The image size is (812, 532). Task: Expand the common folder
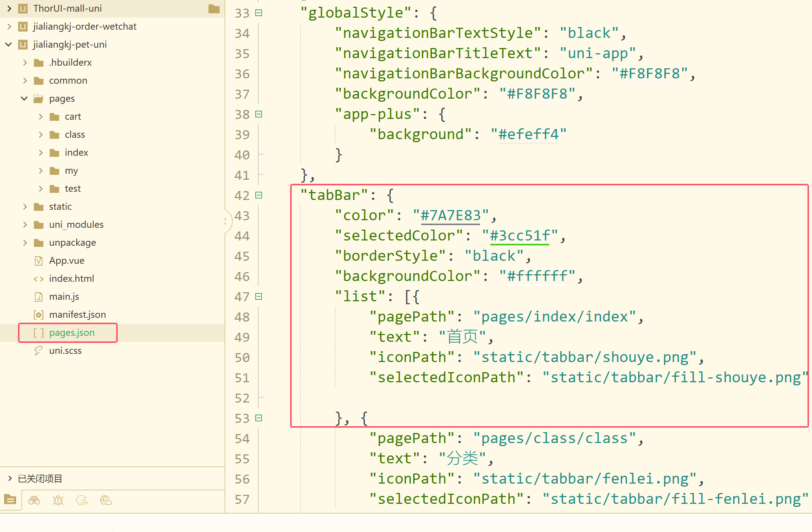pyautogui.click(x=25, y=81)
